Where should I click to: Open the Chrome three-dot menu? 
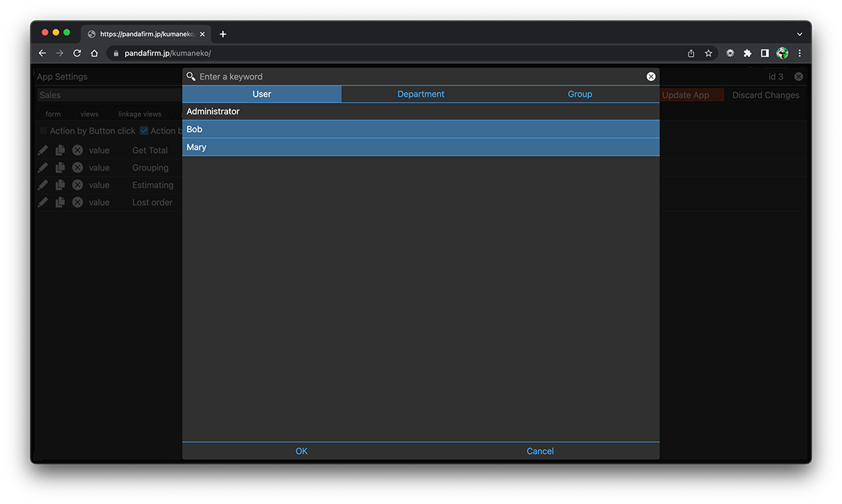click(x=799, y=53)
